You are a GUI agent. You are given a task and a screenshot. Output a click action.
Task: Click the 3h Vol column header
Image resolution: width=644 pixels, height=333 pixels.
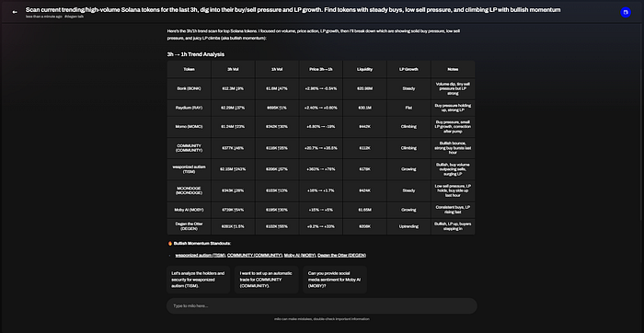click(x=233, y=69)
